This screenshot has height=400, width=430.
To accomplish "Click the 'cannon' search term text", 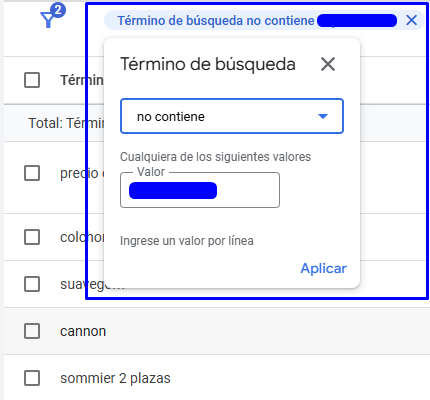I will (x=83, y=331).
